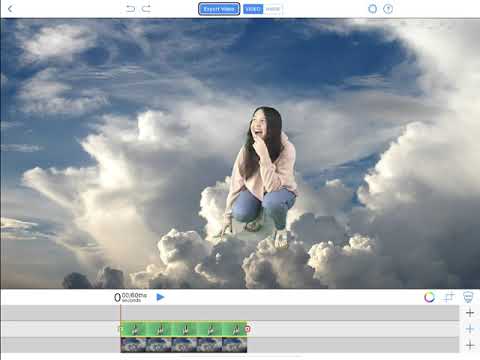Add source to the middle track
This screenshot has height=360, width=480.
[470, 329]
